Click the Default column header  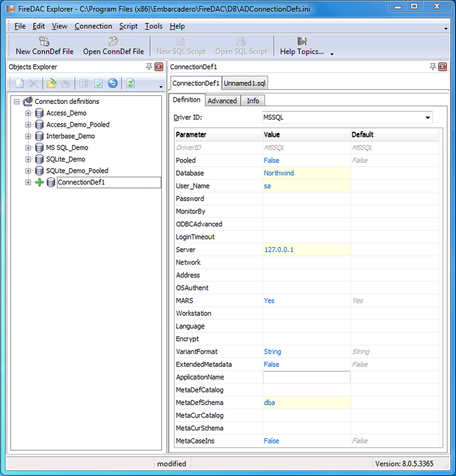pyautogui.click(x=395, y=135)
